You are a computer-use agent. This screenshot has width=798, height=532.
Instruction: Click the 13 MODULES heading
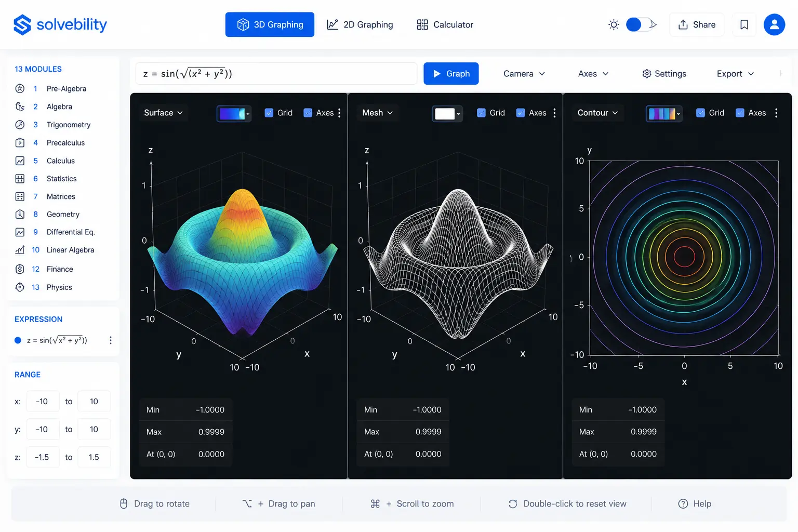coord(38,69)
